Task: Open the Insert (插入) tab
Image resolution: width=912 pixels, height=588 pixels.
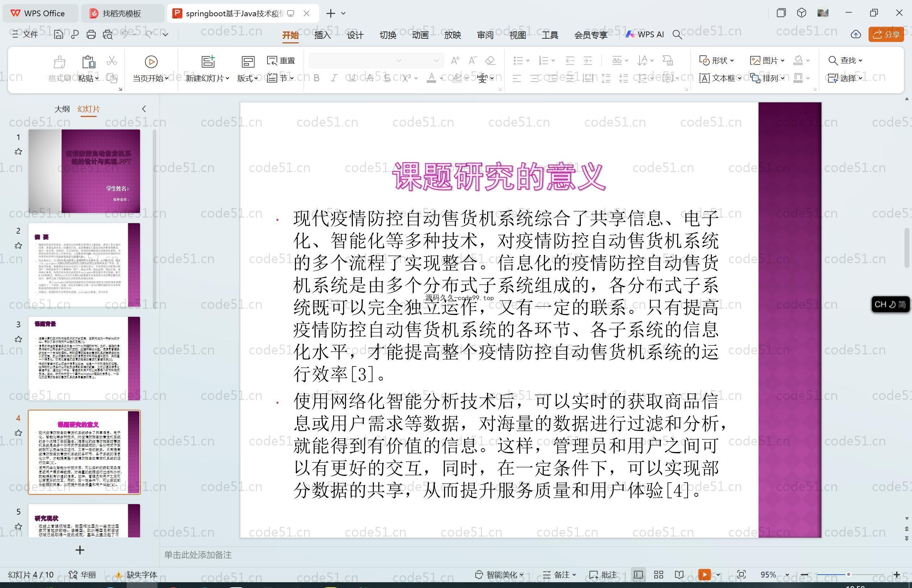Action: pos(322,35)
